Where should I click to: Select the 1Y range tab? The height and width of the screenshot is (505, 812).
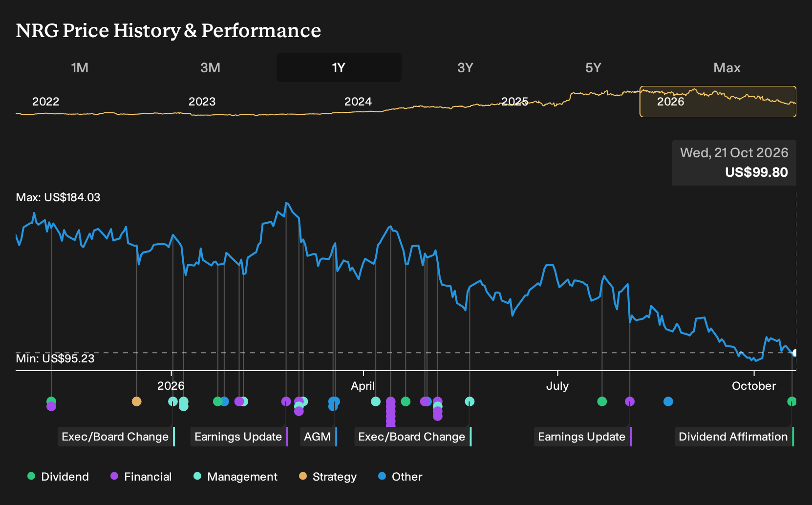(x=339, y=67)
